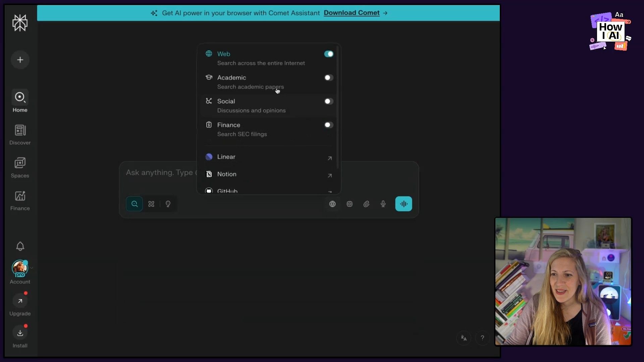The image size is (644, 362).
Task: Click 'Search academic papers' description
Action: (x=250, y=87)
